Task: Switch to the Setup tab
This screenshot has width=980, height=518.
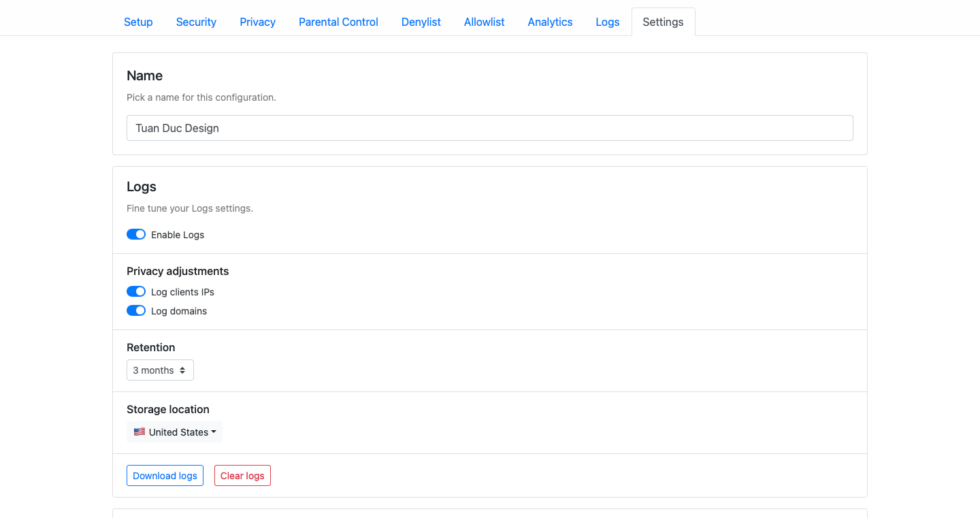Action: tap(138, 22)
